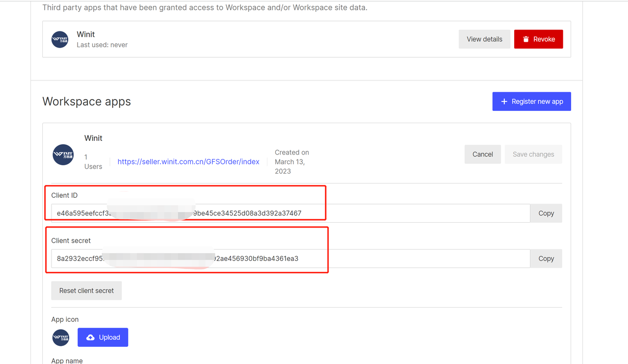Cancel editing the Winit app
The width and height of the screenshot is (628, 364).
point(482,154)
